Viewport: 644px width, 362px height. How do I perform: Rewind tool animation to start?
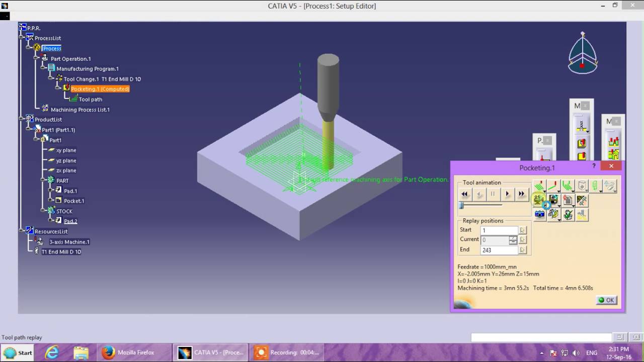click(465, 194)
